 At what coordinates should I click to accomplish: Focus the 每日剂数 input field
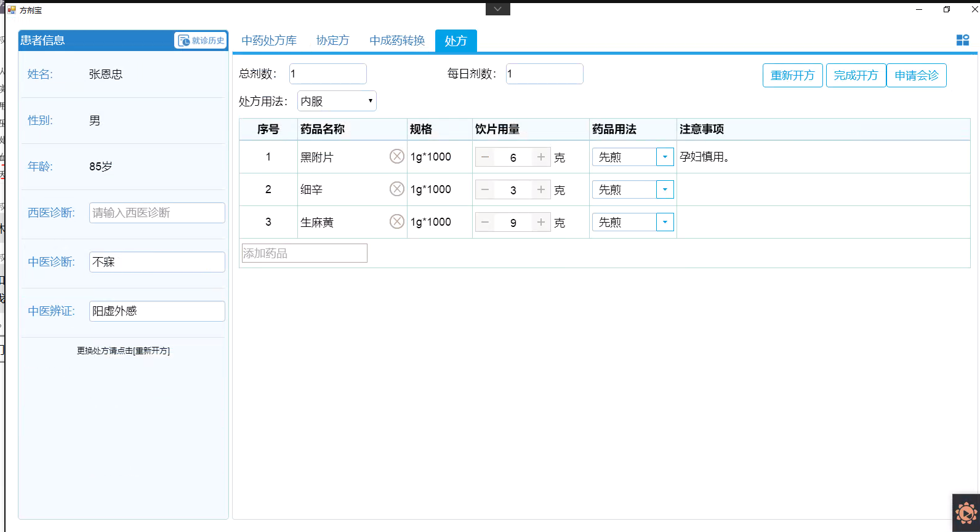[x=545, y=74]
